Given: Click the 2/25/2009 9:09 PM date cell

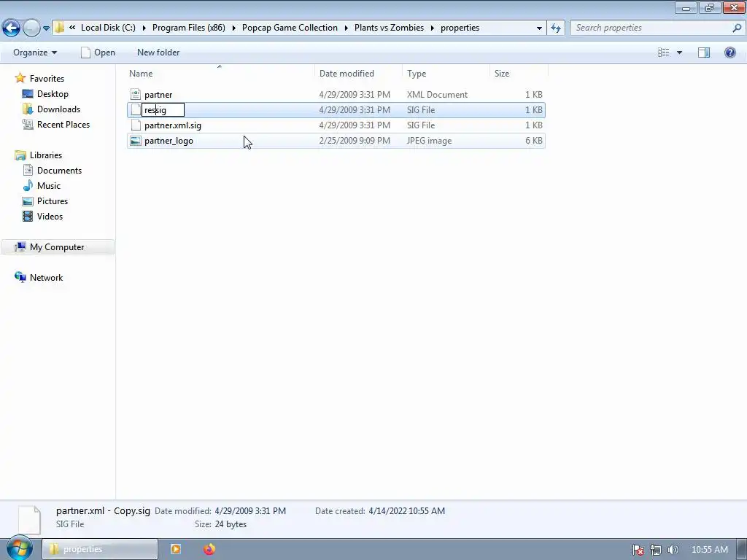Looking at the screenshot, I should [355, 141].
